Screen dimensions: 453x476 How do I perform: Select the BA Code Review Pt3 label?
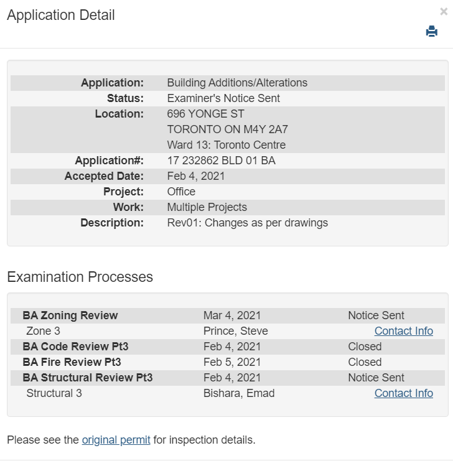[75, 347]
